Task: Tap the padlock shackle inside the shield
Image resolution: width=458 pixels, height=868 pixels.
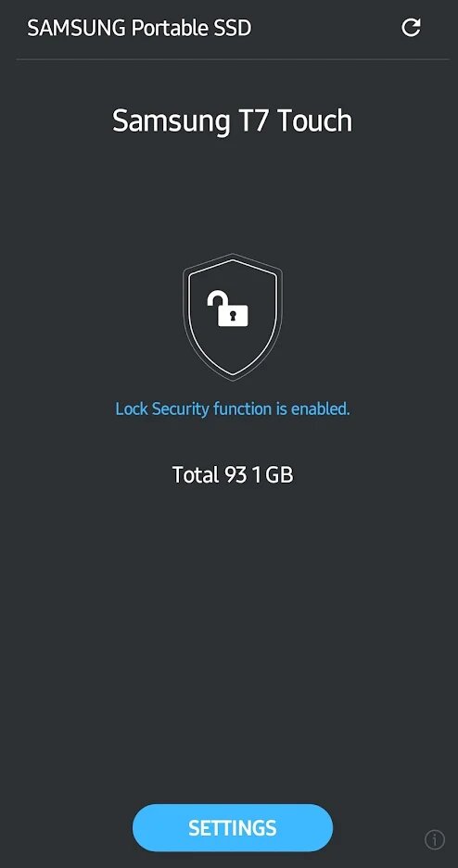Action: [x=217, y=300]
